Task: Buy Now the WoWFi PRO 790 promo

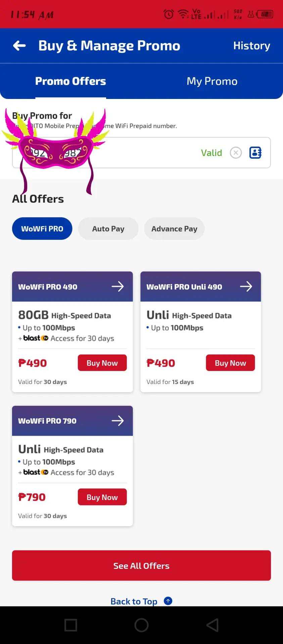Action: click(102, 497)
